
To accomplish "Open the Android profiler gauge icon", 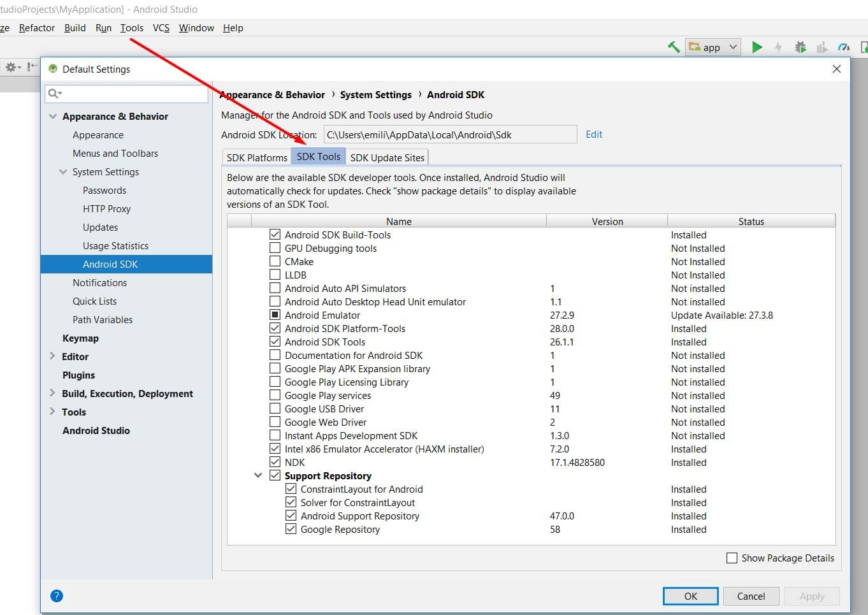I will tap(844, 47).
